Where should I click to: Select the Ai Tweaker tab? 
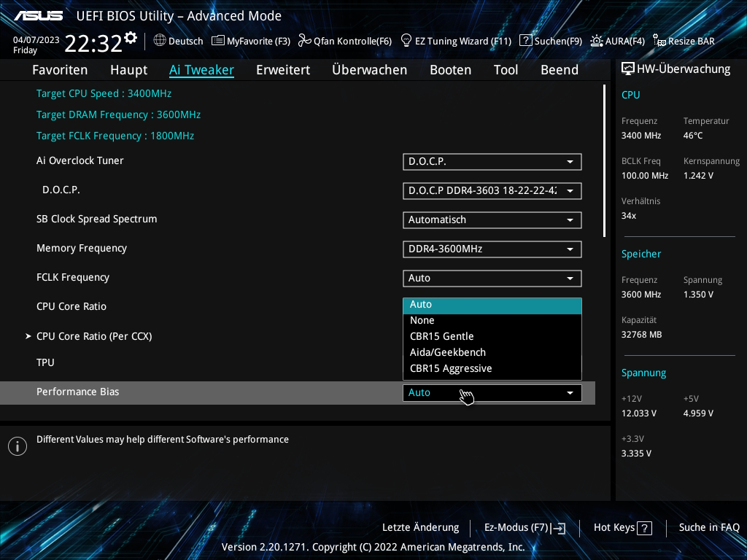[x=201, y=70]
